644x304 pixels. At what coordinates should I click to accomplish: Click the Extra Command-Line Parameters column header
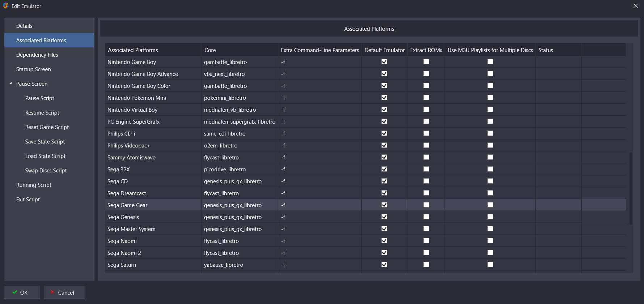320,50
